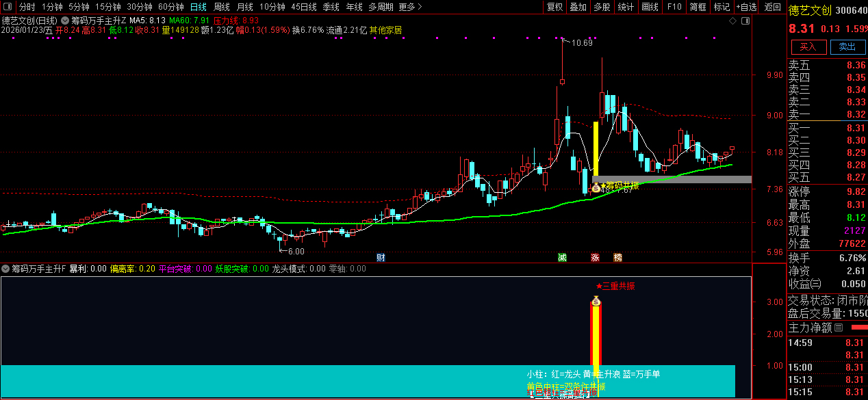Click the 6.00 low price label

tap(296, 252)
